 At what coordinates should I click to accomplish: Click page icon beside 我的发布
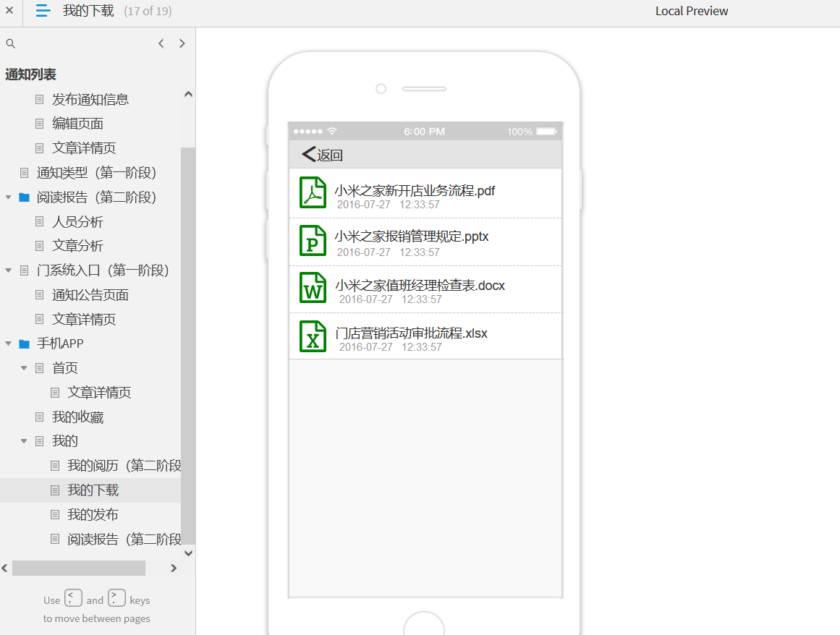55,514
